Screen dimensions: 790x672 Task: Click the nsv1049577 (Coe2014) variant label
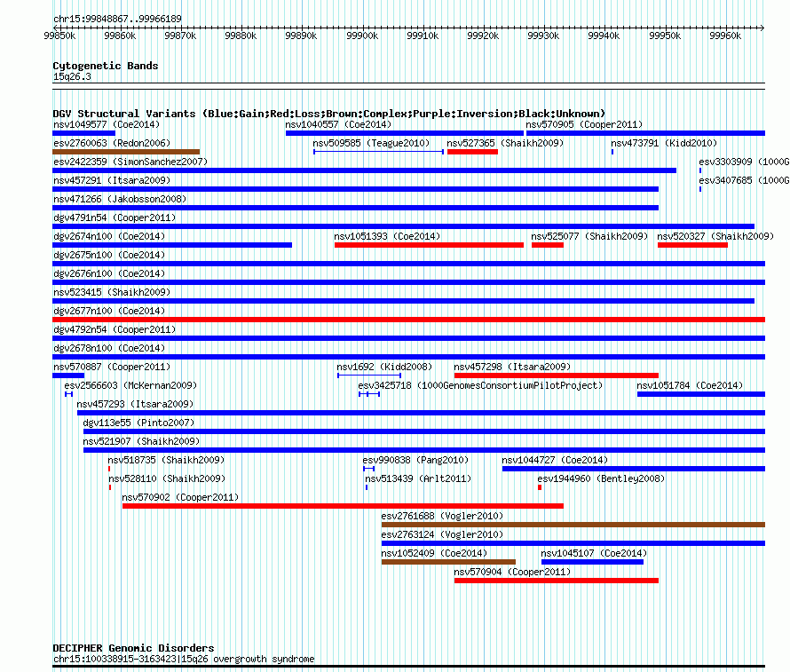pyautogui.click(x=107, y=124)
